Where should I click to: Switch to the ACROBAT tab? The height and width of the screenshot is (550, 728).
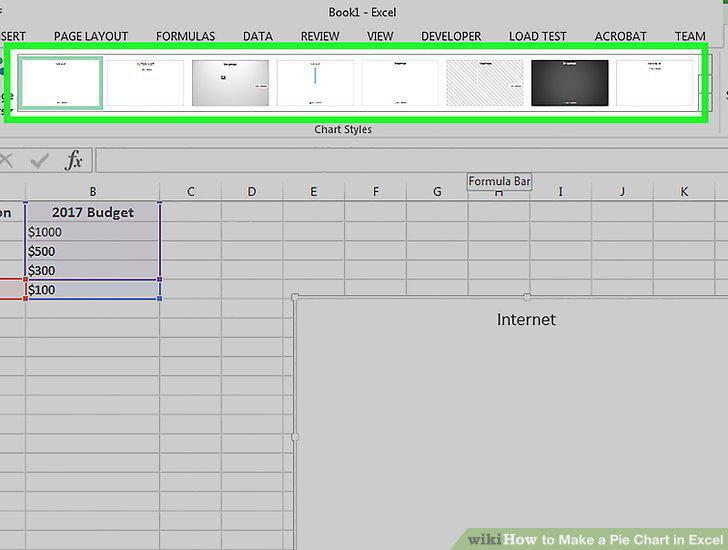(620, 36)
